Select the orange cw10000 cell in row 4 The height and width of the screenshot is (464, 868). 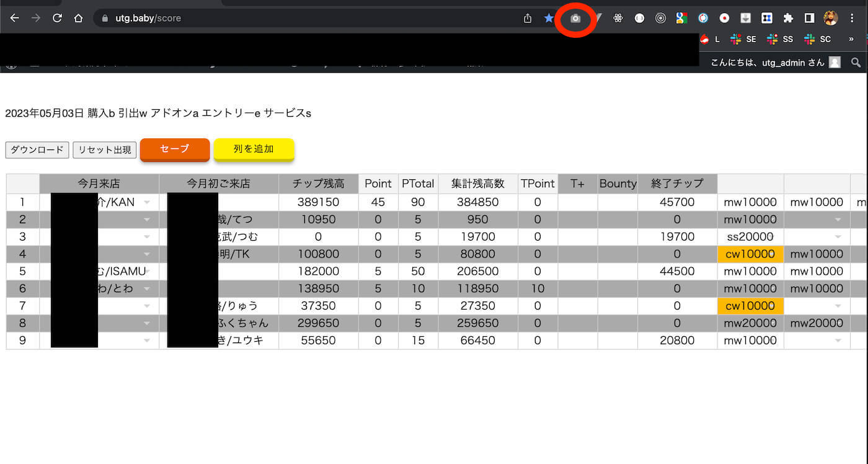pos(750,254)
